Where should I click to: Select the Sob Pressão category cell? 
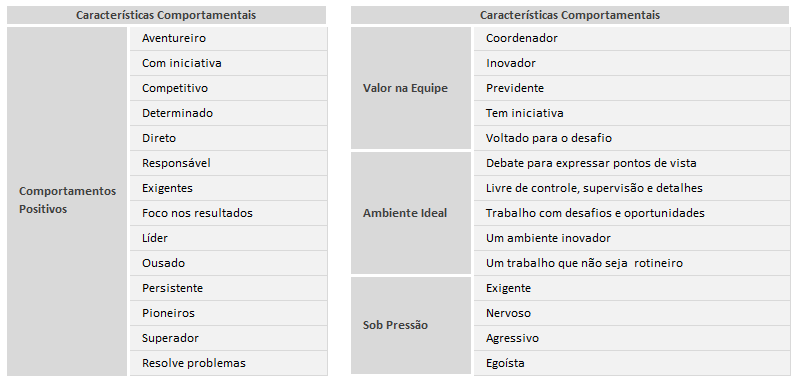click(x=411, y=325)
